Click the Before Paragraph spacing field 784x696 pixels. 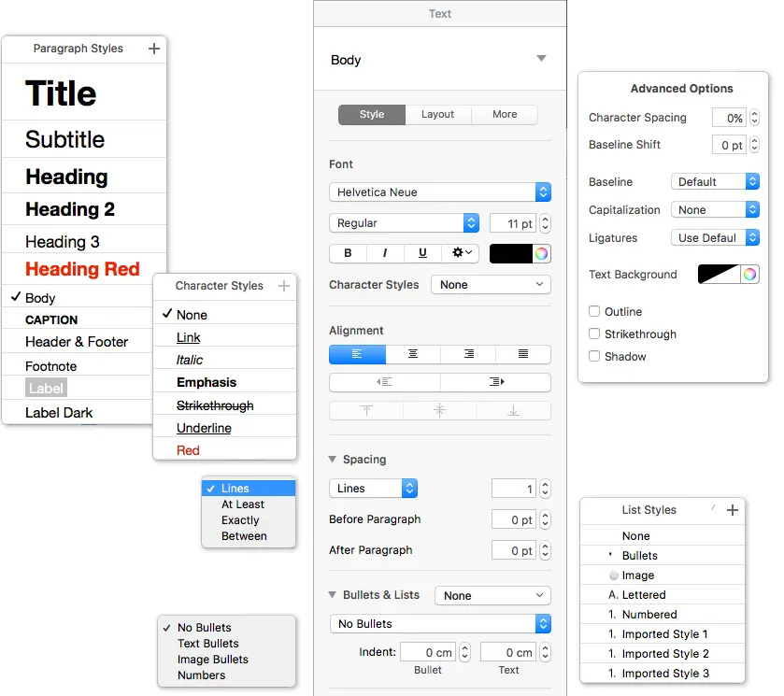pyautogui.click(x=512, y=520)
